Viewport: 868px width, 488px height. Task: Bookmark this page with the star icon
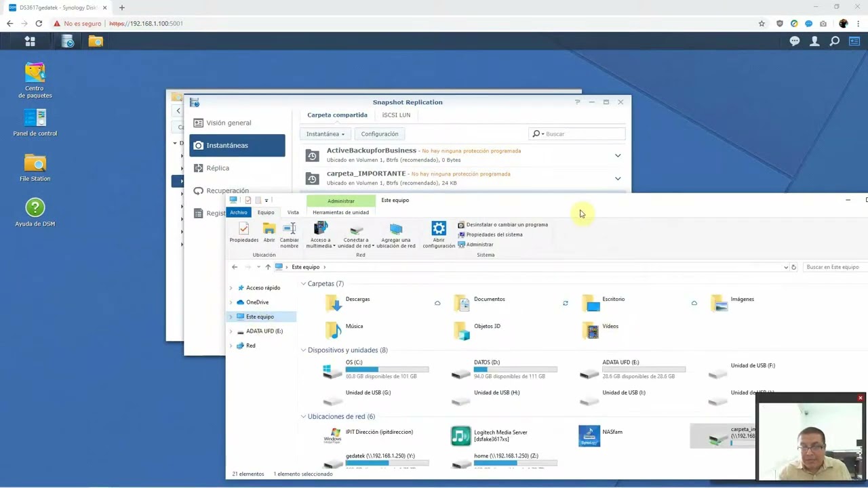762,23
